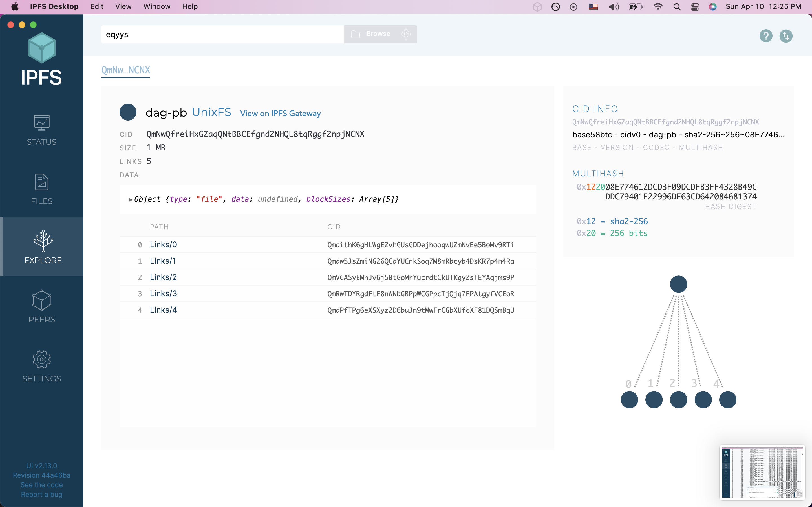Open the Status page in sidebar

pos(42,130)
